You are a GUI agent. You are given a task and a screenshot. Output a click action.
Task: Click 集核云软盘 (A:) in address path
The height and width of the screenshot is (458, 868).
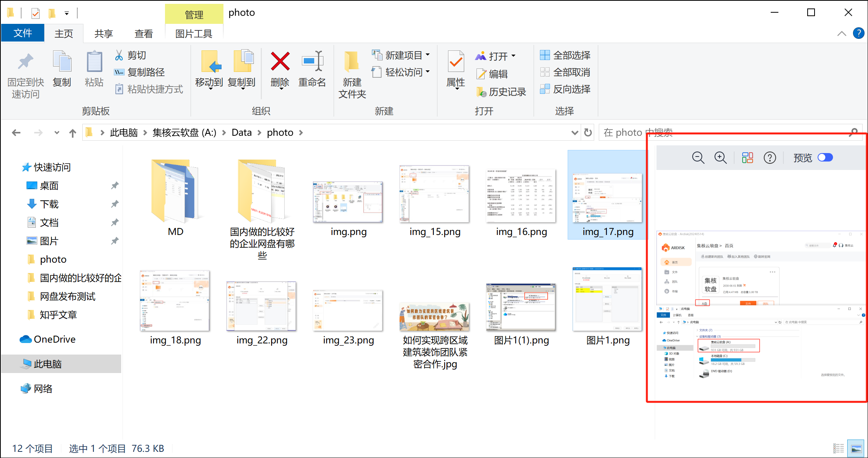click(185, 133)
